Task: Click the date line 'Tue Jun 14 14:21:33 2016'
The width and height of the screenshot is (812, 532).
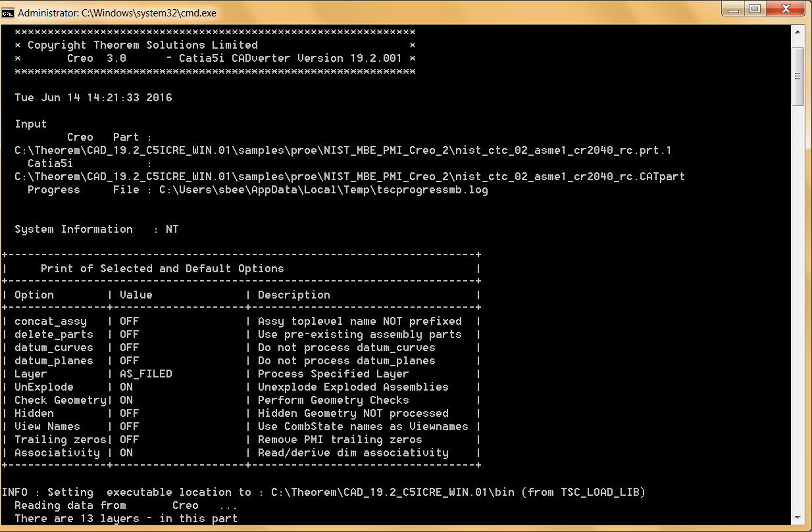Action: [x=93, y=97]
